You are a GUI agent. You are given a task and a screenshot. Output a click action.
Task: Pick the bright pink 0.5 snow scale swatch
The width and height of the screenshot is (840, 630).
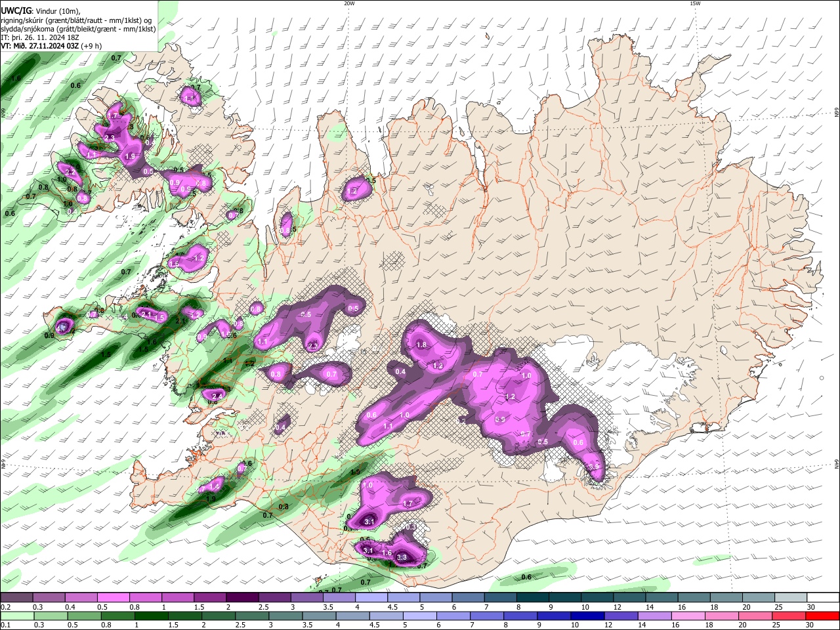(x=114, y=598)
